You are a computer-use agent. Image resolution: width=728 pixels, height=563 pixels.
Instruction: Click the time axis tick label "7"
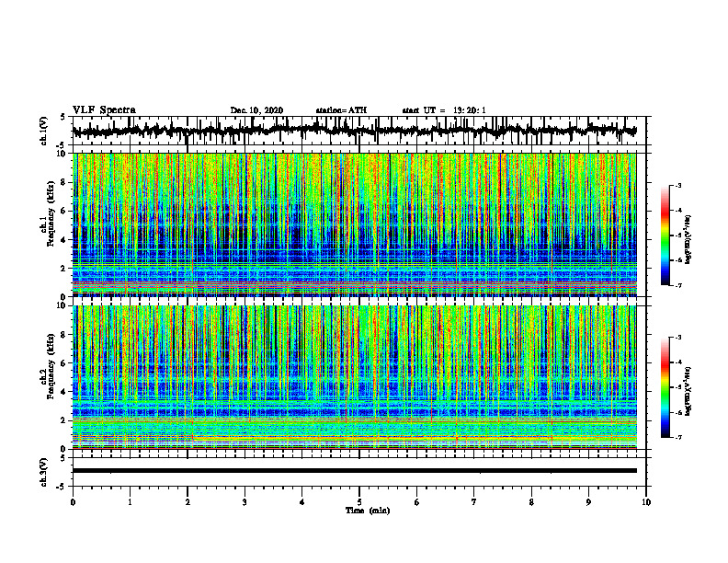pyautogui.click(x=474, y=502)
